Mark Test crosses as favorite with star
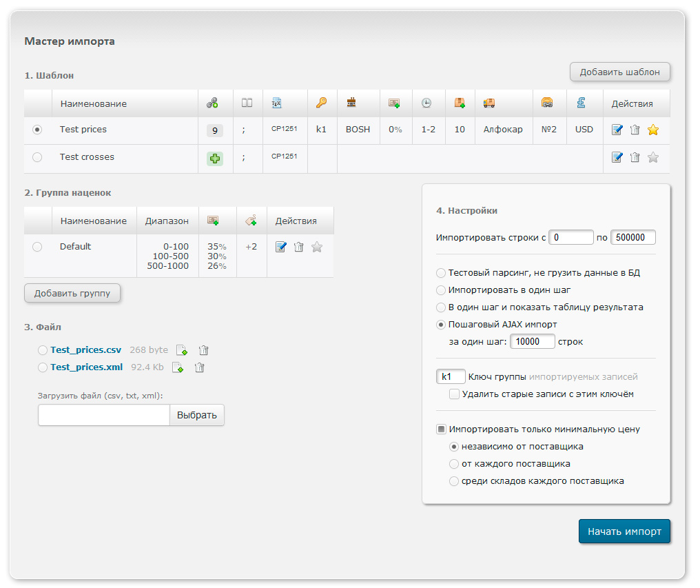This screenshot has width=700, height=588. tap(653, 157)
